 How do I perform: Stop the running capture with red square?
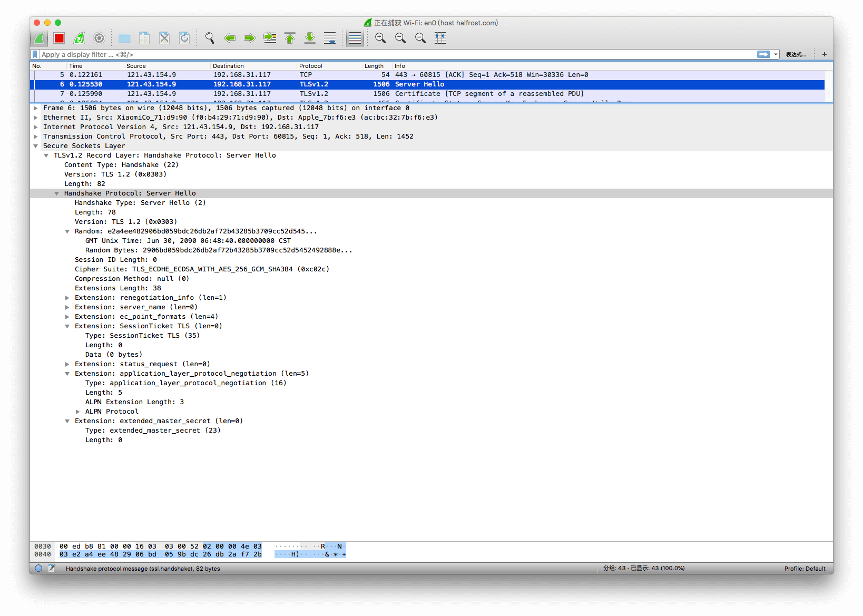[59, 38]
